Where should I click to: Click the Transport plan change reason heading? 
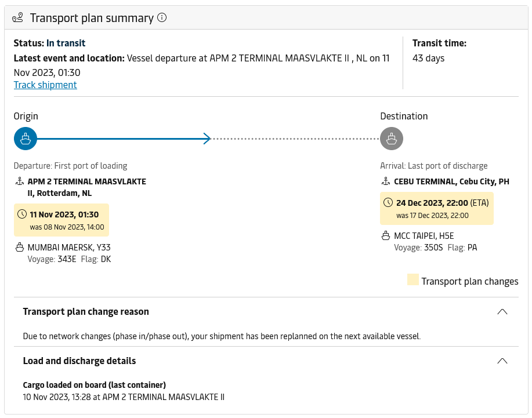(86, 311)
